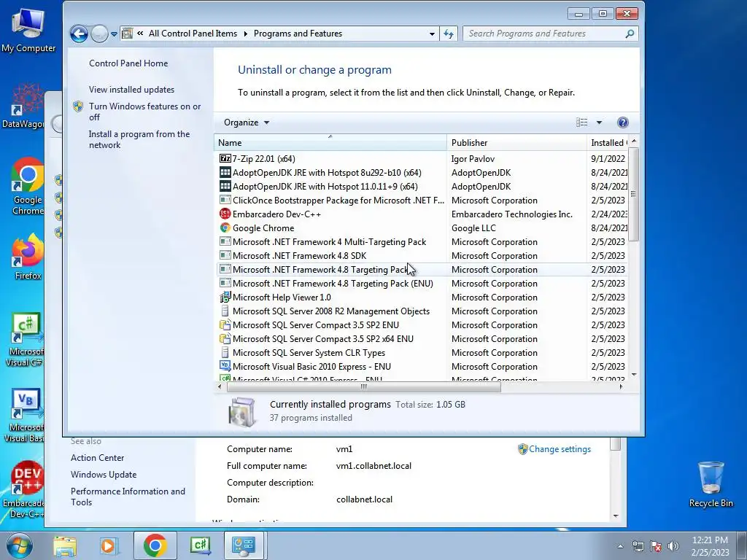Show hidden tray icons arrow
Image resolution: width=747 pixels, height=560 pixels.
(620, 547)
